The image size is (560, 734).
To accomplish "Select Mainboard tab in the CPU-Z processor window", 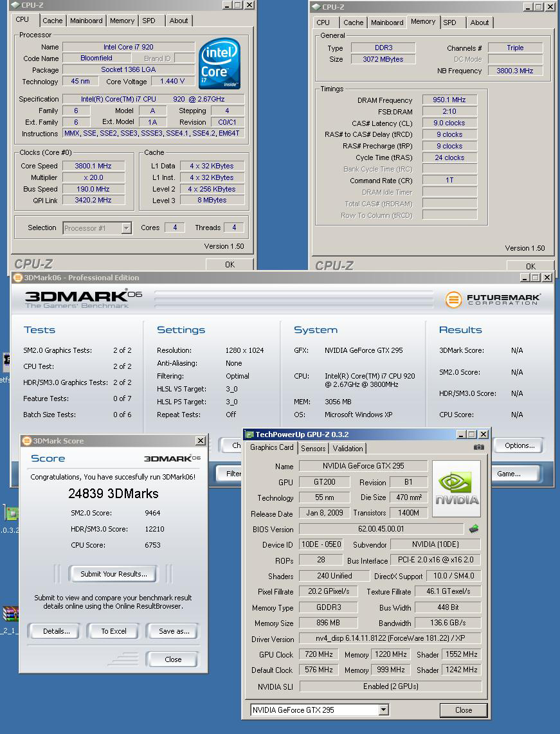I will [x=86, y=21].
